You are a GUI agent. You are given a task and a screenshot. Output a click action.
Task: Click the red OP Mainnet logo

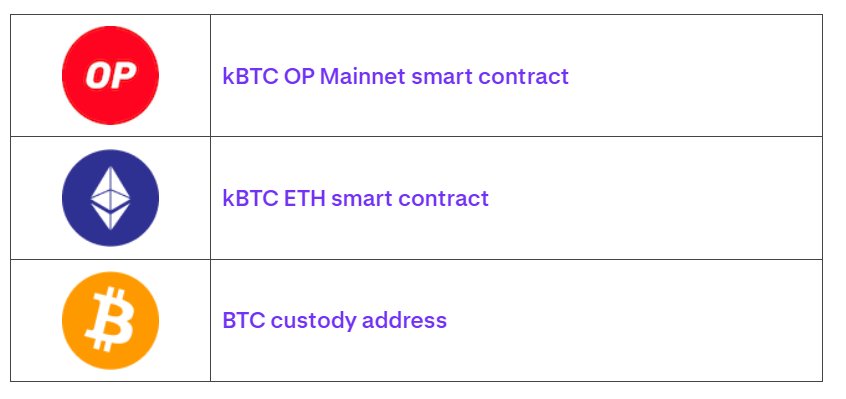coord(111,75)
